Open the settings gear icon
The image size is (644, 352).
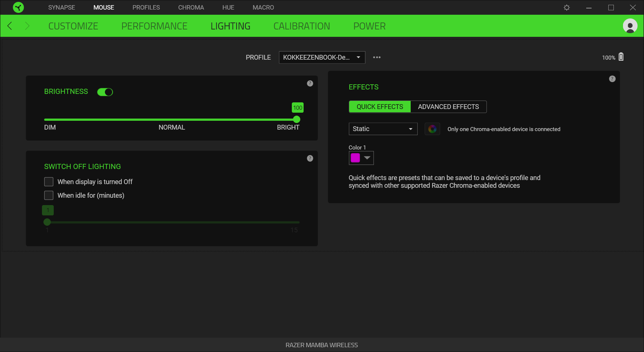[x=567, y=7]
